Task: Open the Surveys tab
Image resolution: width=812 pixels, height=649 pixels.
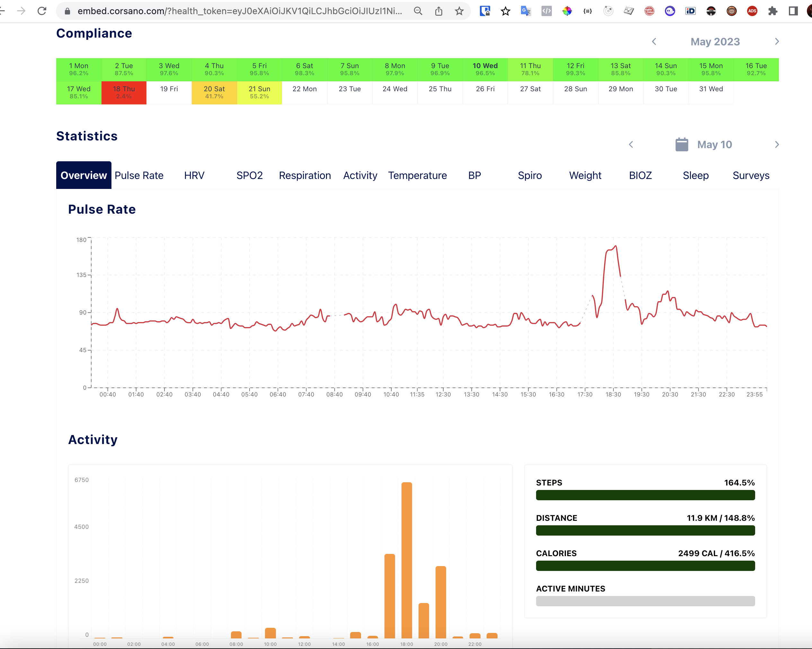Action: click(751, 175)
